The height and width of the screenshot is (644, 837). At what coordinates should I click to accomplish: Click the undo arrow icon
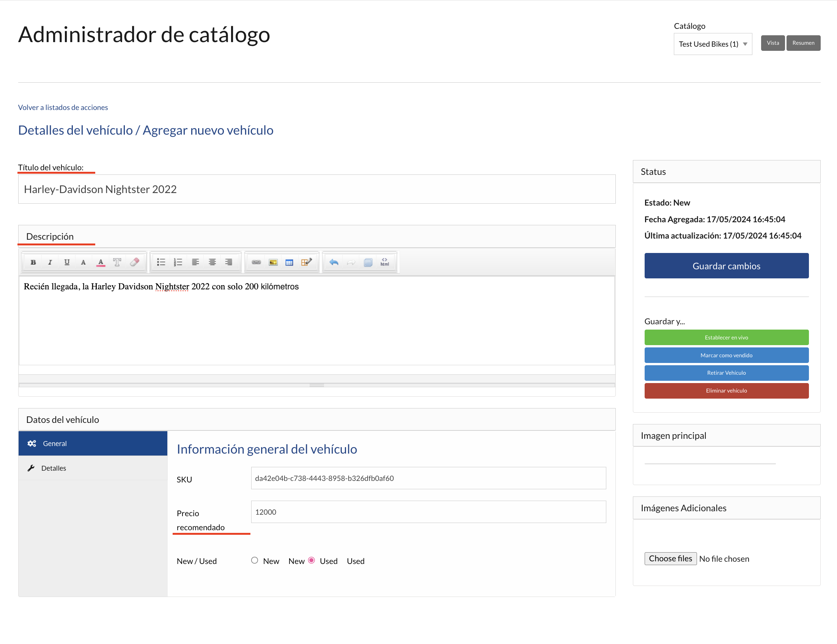point(334,262)
